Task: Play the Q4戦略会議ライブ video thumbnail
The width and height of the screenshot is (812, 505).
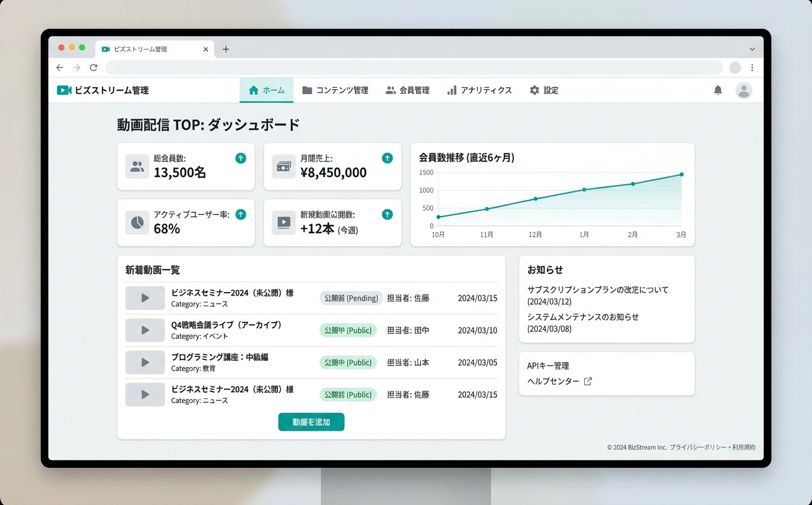Action: [x=145, y=330]
